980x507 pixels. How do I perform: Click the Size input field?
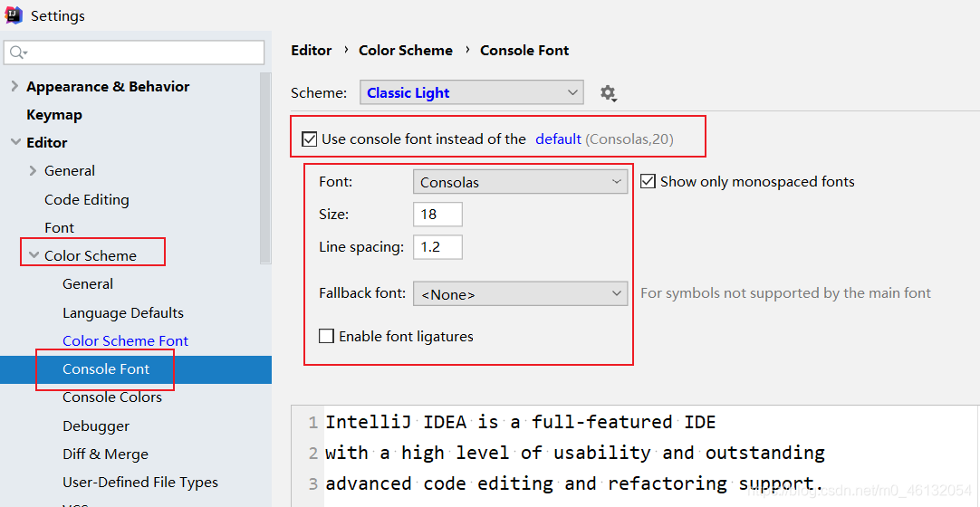(437, 215)
